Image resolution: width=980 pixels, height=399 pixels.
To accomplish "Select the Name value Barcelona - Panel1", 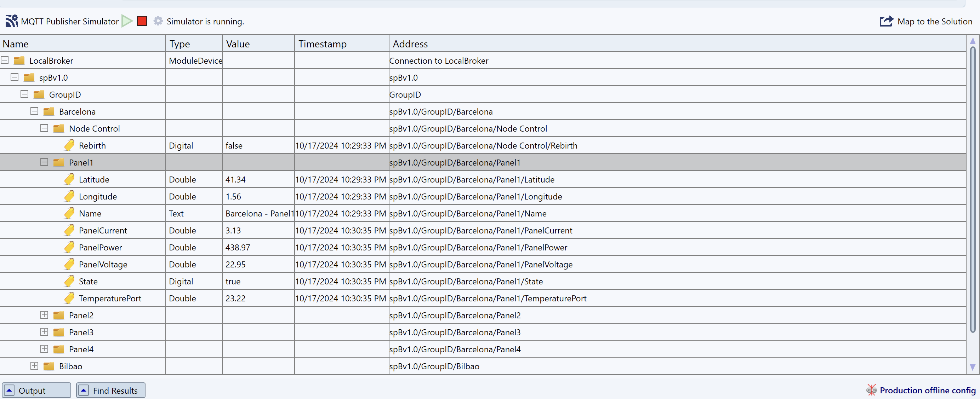I will (x=260, y=214).
